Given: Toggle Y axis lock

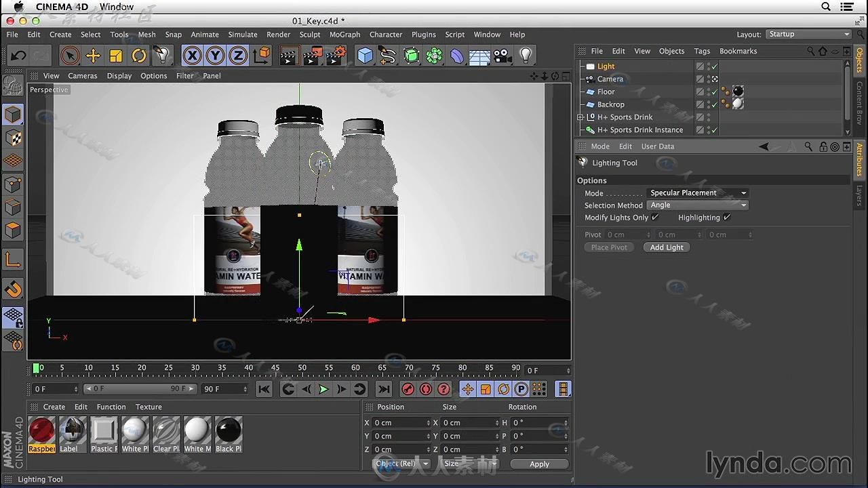Looking at the screenshot, I should tap(216, 56).
